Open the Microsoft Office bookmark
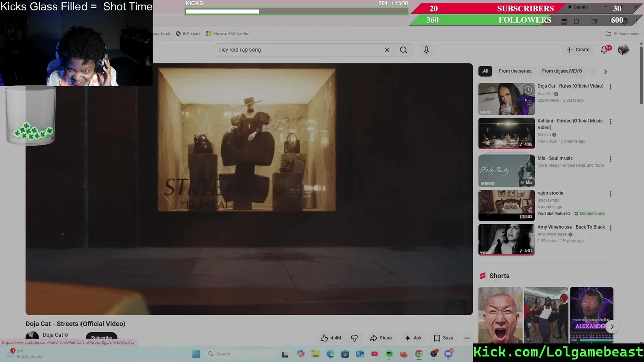The width and height of the screenshot is (644, 362). [x=228, y=34]
